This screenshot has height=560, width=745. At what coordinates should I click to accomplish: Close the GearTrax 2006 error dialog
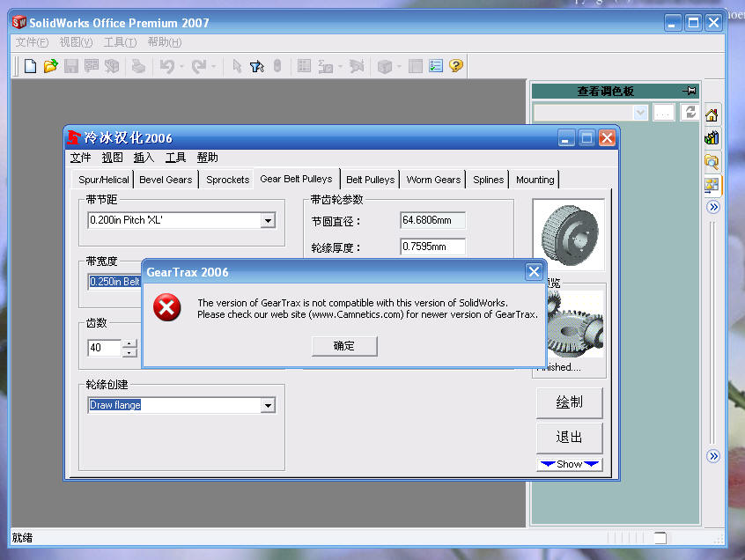(534, 272)
